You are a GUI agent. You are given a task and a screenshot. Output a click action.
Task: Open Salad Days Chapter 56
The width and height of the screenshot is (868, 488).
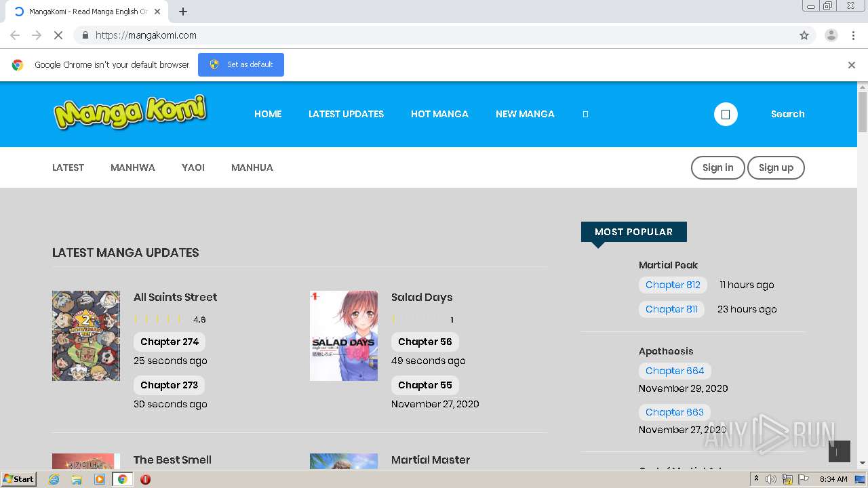[x=425, y=342]
